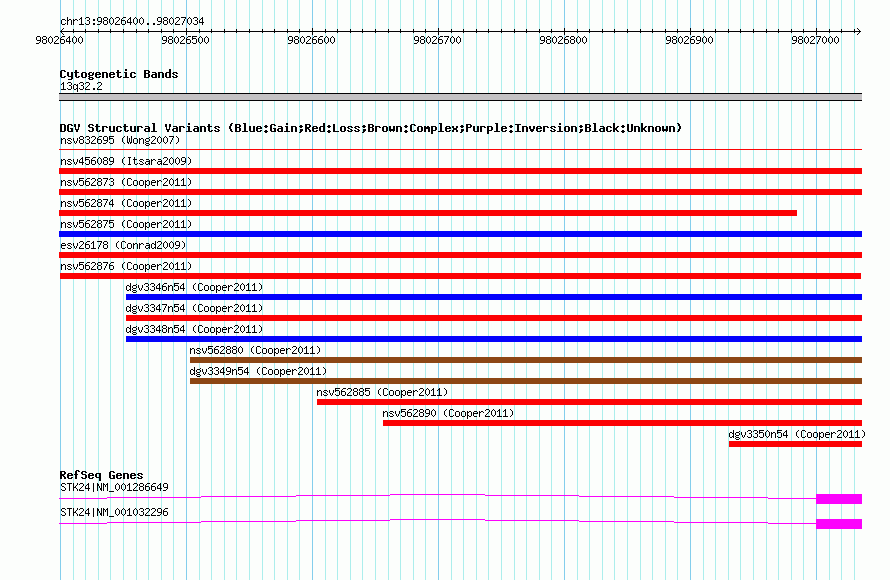Click the 98026400 ruler position label

pos(60,40)
